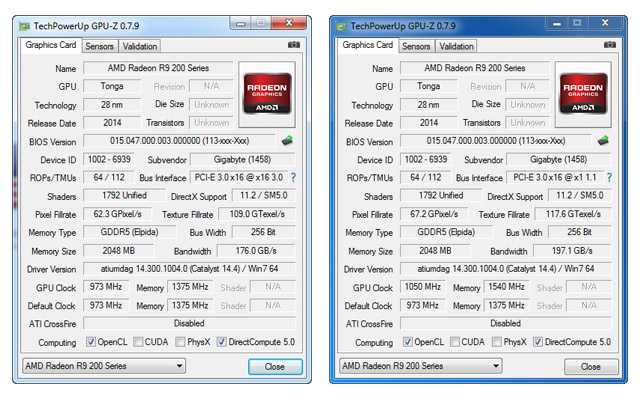Click Bandwidth 197.1 GB/s value

tap(572, 251)
